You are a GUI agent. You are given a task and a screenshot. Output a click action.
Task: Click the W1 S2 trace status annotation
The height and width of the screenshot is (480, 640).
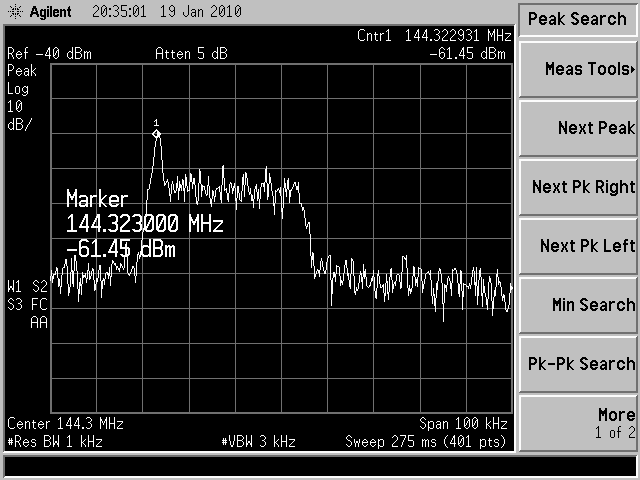pyautogui.click(x=27, y=287)
